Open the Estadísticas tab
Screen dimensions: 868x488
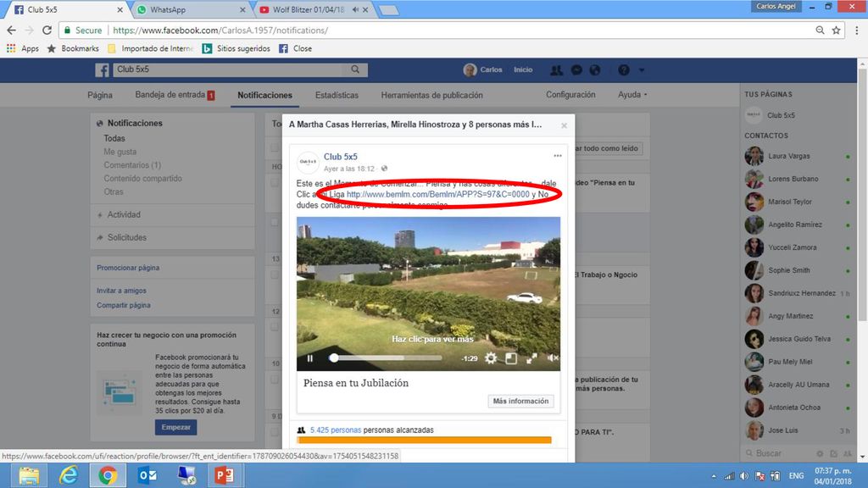337,95
